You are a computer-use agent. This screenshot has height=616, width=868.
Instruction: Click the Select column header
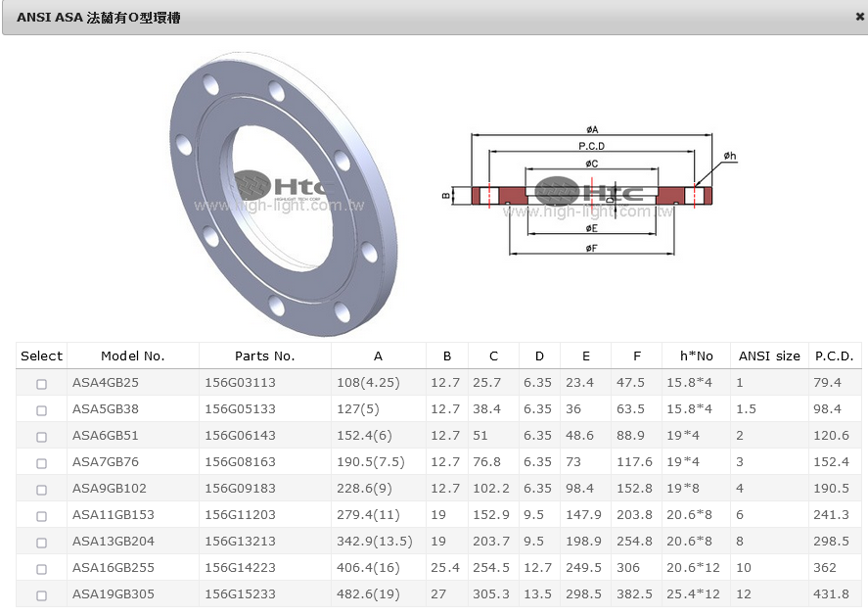[x=41, y=356]
